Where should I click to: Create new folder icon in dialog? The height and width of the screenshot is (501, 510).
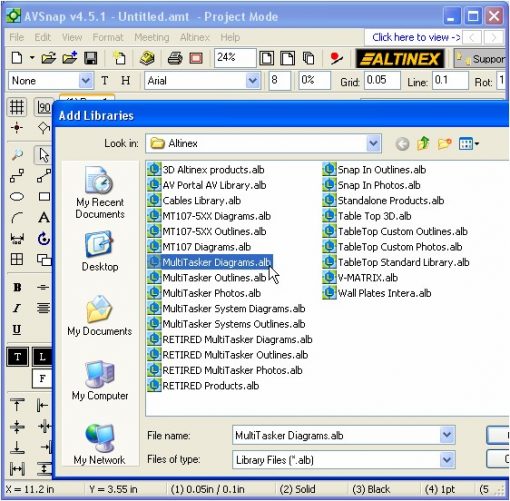point(445,144)
